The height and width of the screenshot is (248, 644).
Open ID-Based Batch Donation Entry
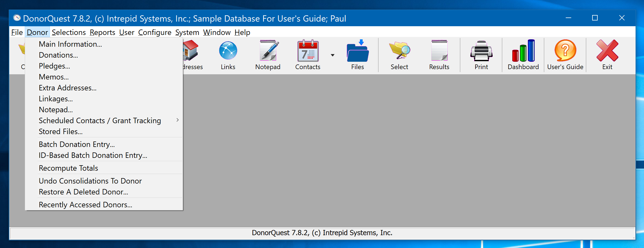tap(104, 155)
